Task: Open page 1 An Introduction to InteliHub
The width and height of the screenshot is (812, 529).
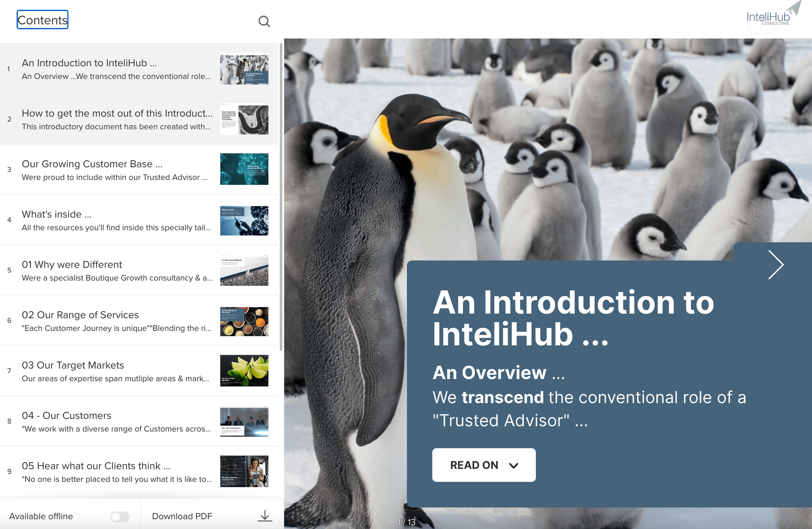Action: pos(139,69)
